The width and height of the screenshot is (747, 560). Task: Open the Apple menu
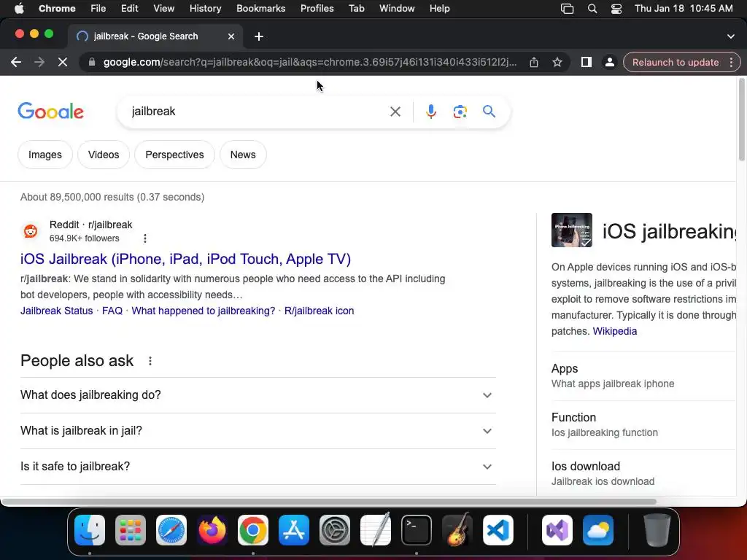pos(19,9)
